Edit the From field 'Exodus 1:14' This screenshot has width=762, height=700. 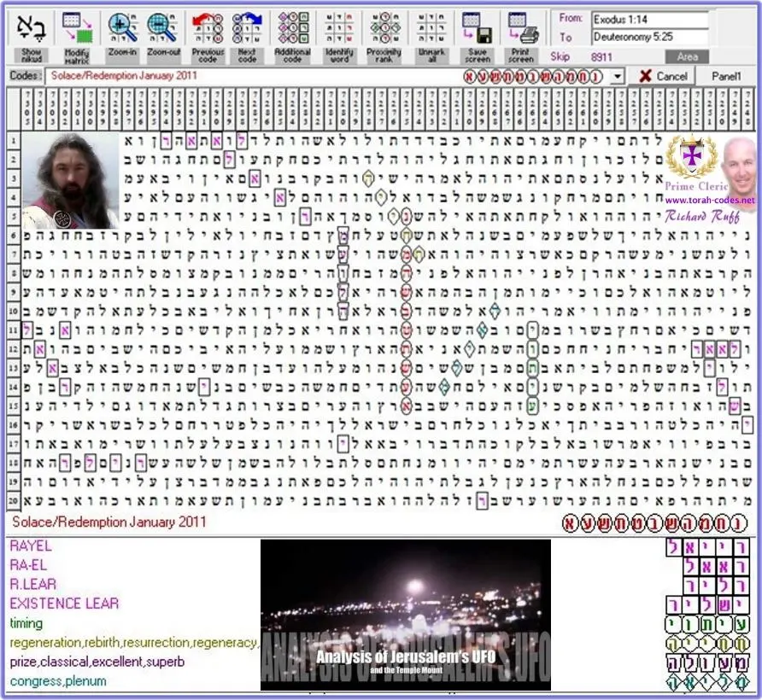650,20
